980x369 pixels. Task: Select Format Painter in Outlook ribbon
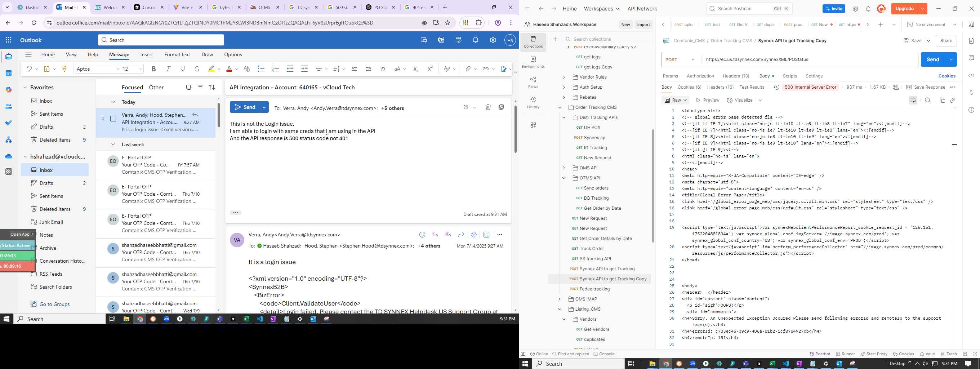pyautogui.click(x=64, y=69)
